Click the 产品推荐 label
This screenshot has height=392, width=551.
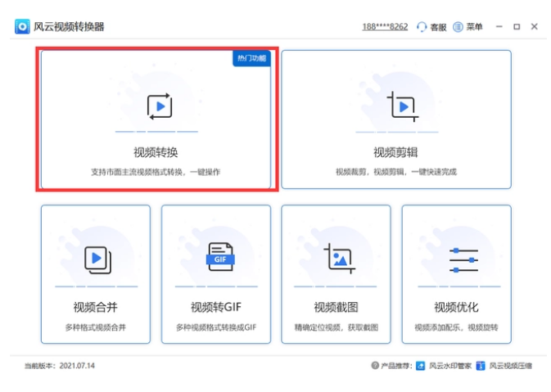[396, 366]
